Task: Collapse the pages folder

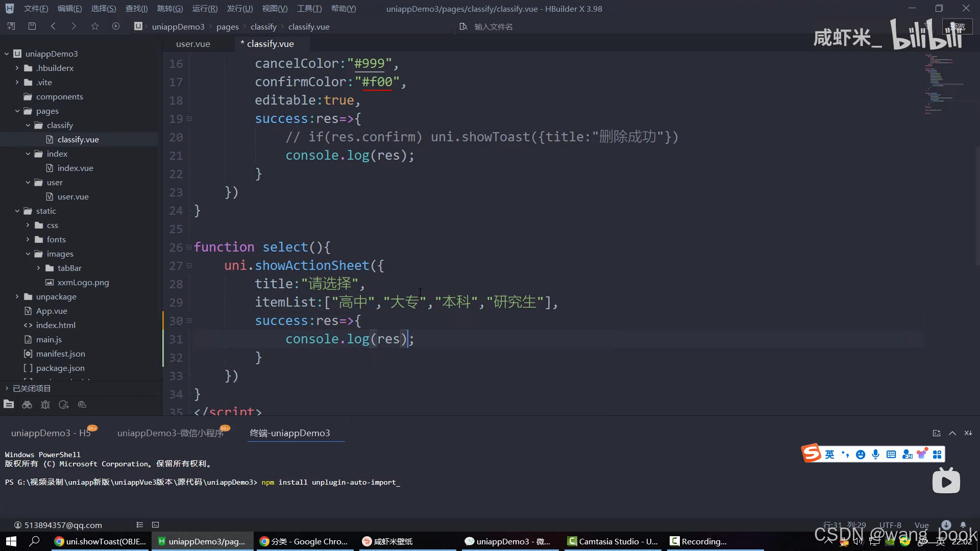Action: (x=17, y=111)
